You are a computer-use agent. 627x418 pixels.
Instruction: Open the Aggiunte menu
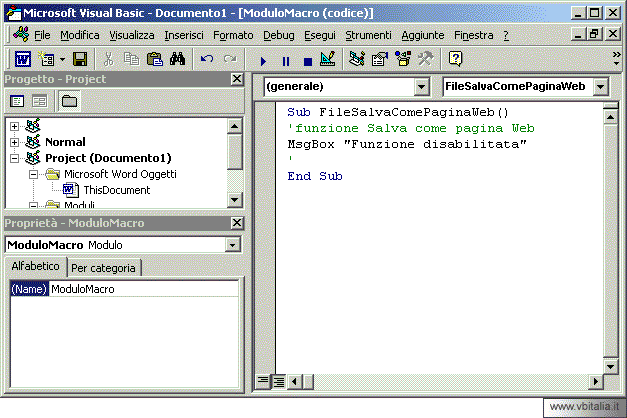(x=423, y=35)
